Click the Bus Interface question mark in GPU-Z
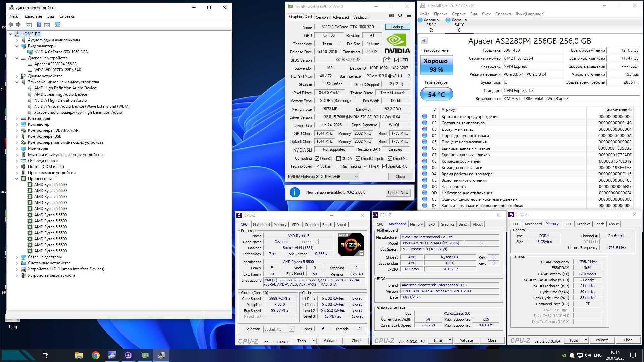 (409, 76)
